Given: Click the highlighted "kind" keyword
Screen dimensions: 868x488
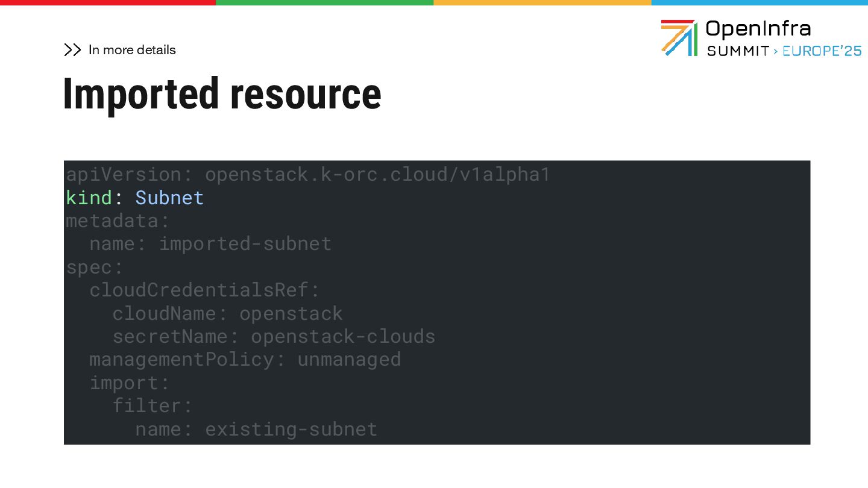Looking at the screenshot, I should pyautogui.click(x=89, y=198).
